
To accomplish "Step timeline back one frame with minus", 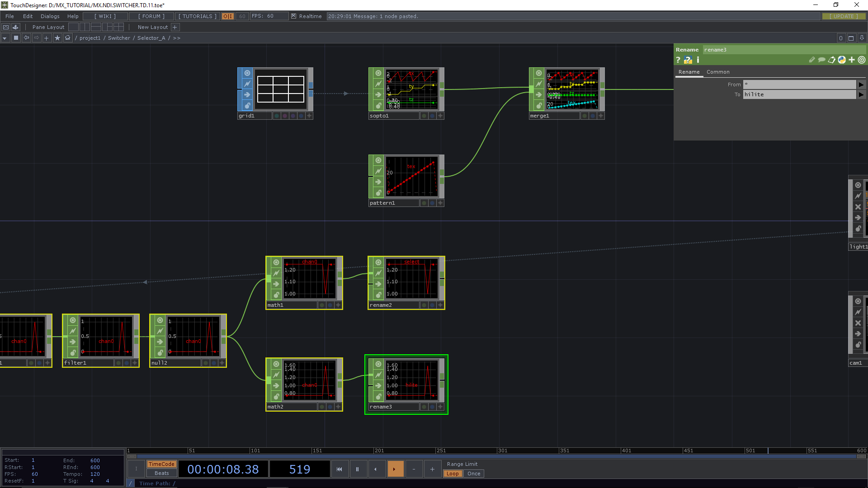I will pos(414,469).
